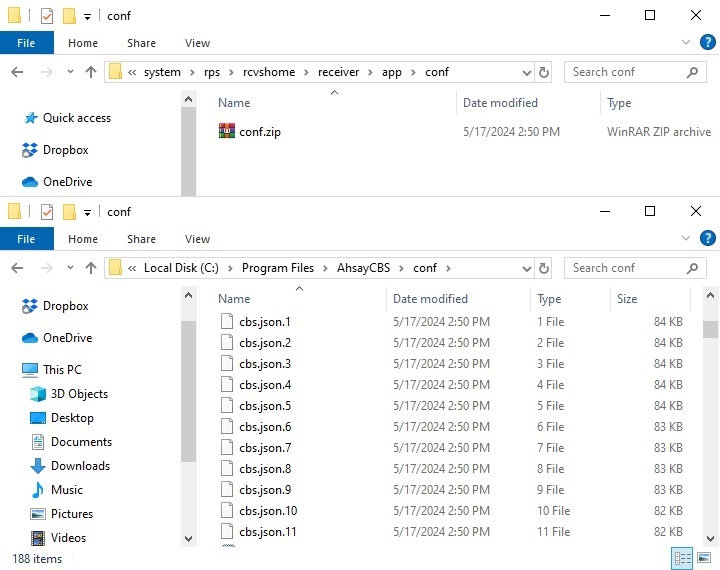The width and height of the screenshot is (720, 570).
Task: Select cbs.json.6 file name
Action: pos(265,427)
